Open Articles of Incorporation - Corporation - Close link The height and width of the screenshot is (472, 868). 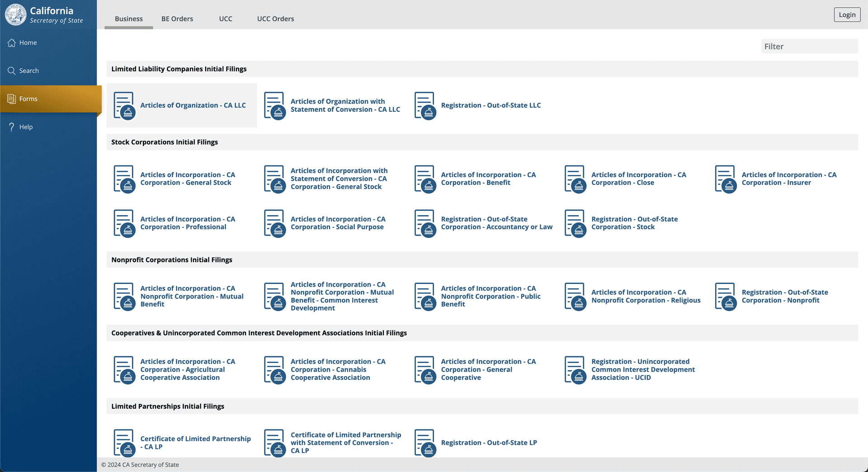(x=638, y=179)
